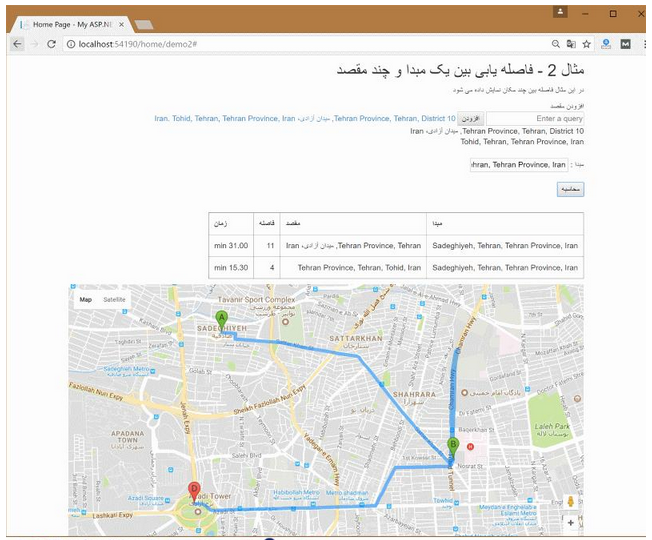Click the browser forward arrow
652x540 pixels.
35,44
